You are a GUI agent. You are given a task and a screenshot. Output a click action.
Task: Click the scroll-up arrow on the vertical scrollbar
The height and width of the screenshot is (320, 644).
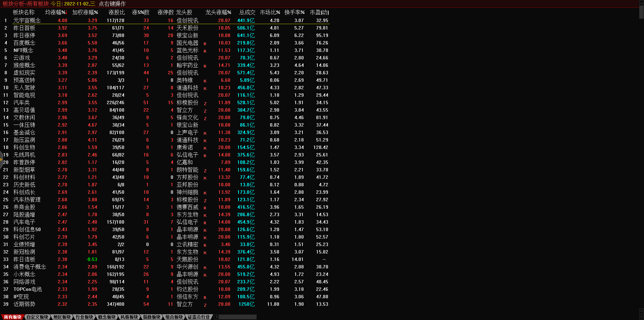pos(641,2)
